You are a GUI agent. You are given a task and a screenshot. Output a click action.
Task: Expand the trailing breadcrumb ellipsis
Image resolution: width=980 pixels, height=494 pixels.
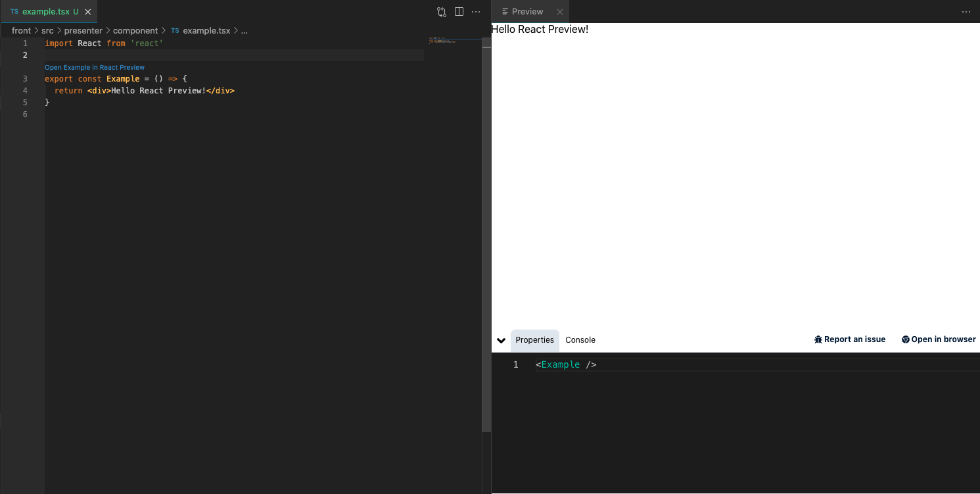[244, 30]
